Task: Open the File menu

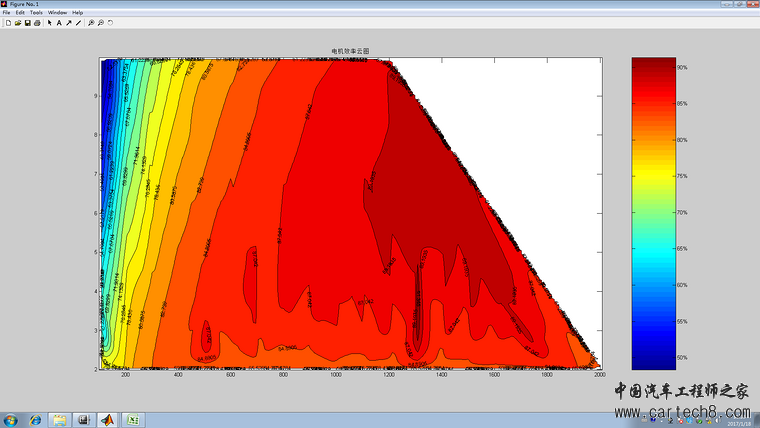Action: tap(6, 12)
